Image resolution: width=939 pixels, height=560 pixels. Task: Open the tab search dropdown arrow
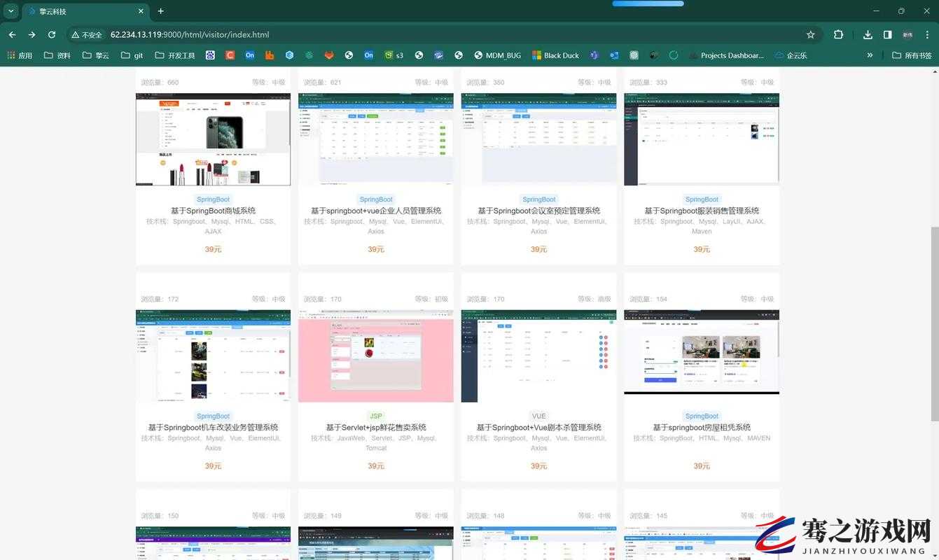coord(11,11)
